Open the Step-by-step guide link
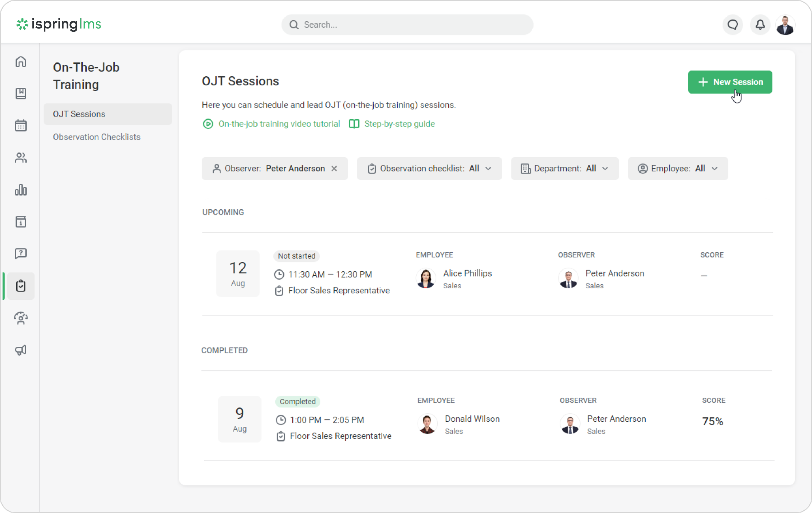Viewport: 812px width, 513px height. (399, 124)
